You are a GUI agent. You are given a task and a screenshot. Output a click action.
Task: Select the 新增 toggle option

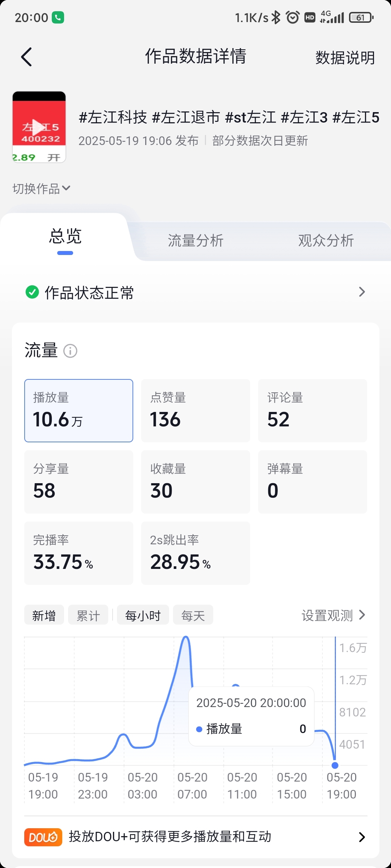pos(44,615)
